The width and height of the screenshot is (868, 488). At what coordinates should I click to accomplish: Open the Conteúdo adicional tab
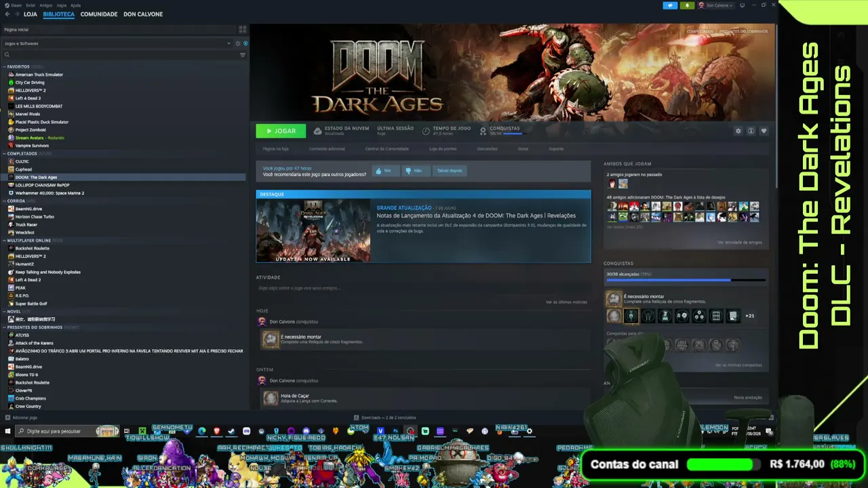tap(327, 149)
